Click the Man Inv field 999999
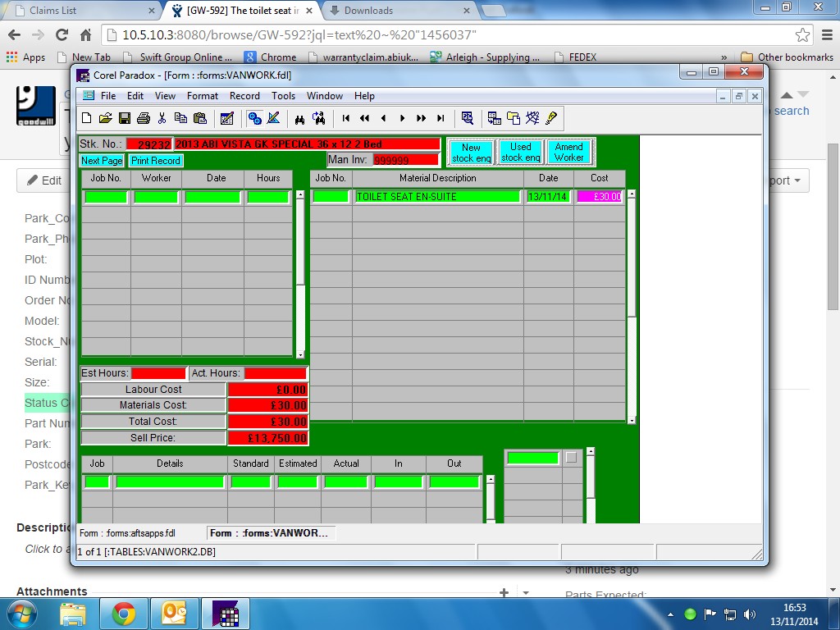The width and height of the screenshot is (840, 630). pos(405,160)
